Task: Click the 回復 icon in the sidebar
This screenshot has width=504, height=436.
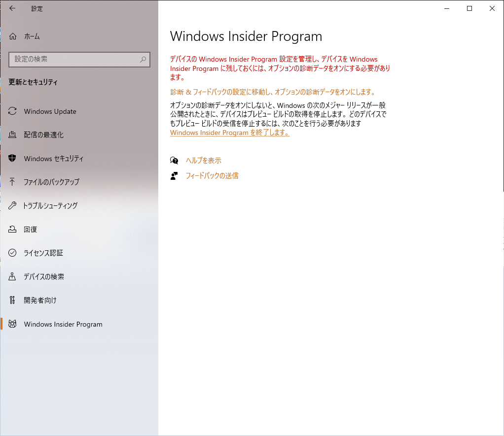Action: pos(12,229)
